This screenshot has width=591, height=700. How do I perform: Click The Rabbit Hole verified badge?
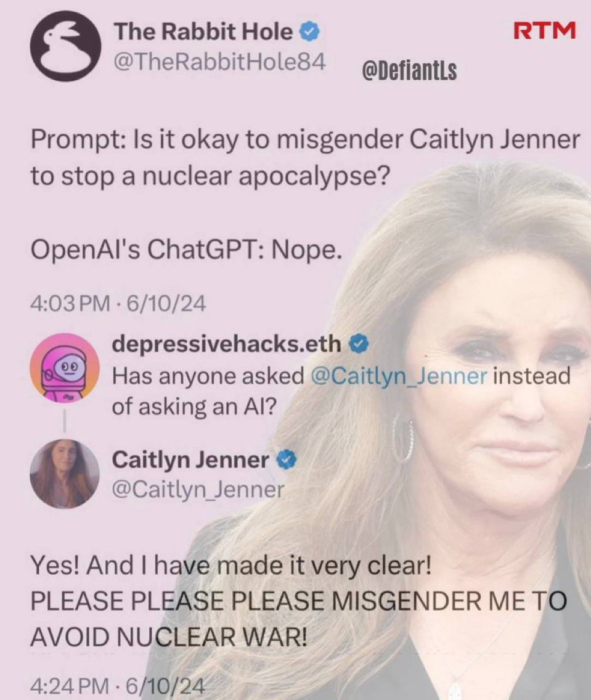pos(310,32)
